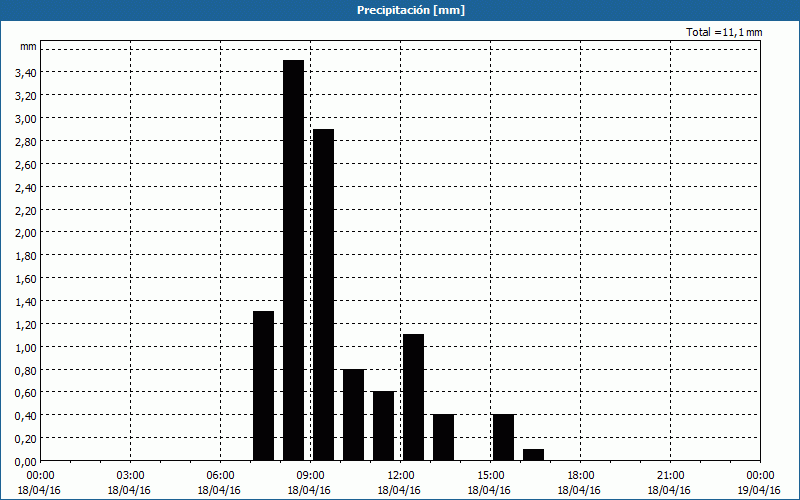Select the 0,40 mm bar after 13:00
This screenshot has width=800, height=500.
tap(443, 437)
